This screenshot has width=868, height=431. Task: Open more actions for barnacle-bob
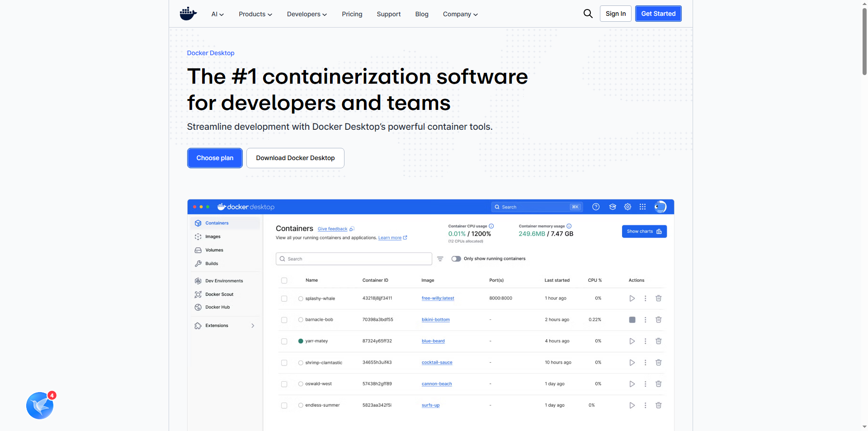[x=645, y=320]
